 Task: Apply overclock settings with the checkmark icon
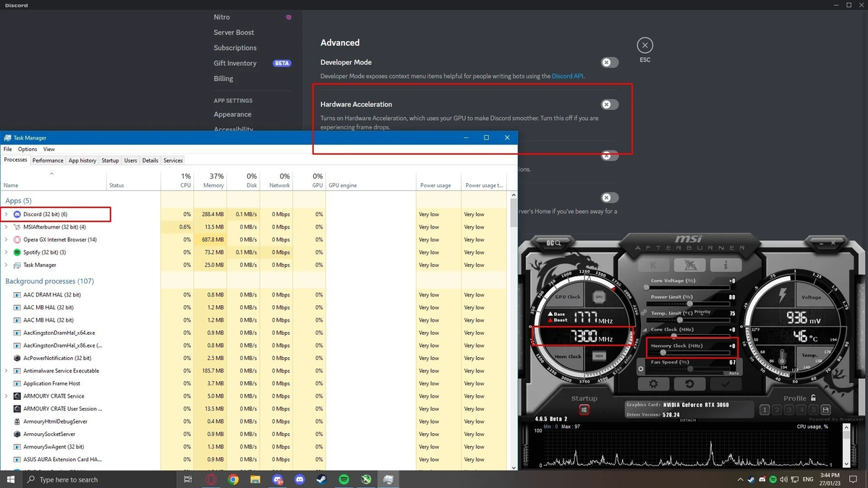(x=725, y=383)
